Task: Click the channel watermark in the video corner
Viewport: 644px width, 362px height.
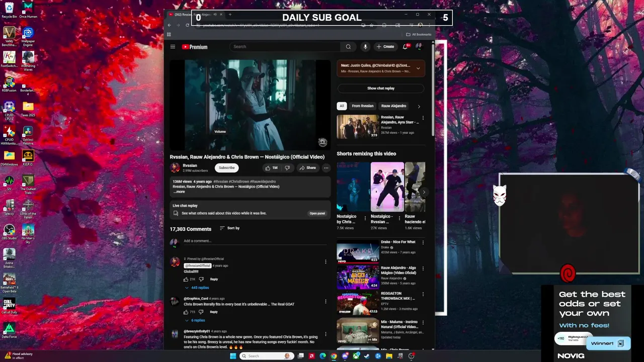Action: tap(323, 142)
